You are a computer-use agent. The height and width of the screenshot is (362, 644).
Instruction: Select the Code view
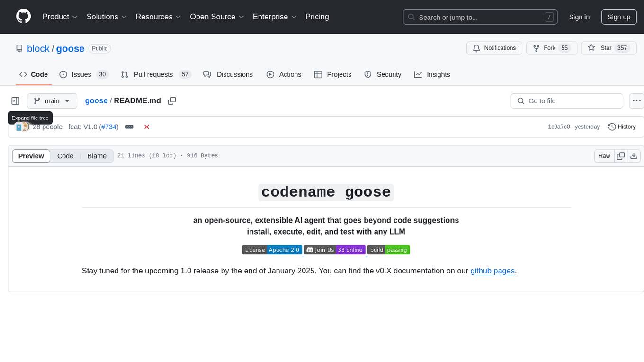pos(65,156)
